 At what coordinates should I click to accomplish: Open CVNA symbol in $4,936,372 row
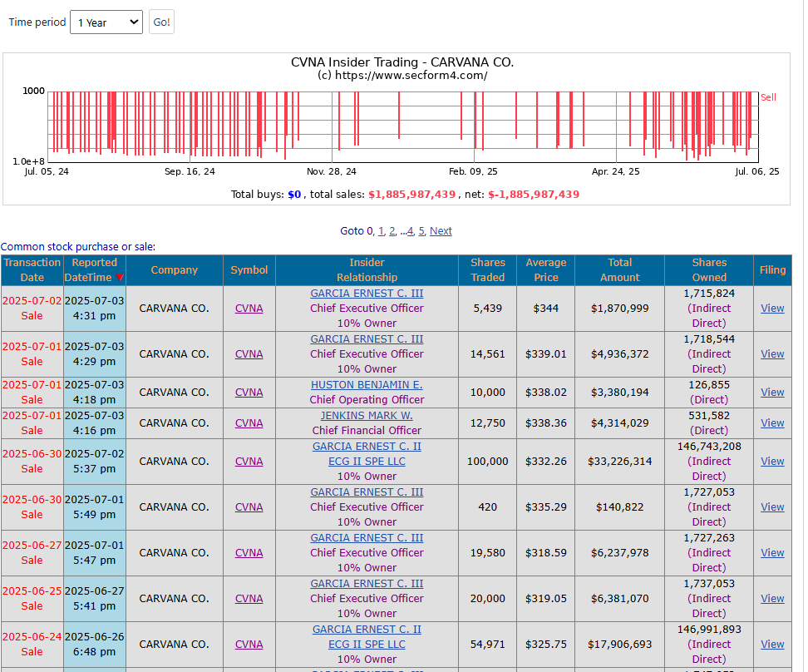coord(249,354)
